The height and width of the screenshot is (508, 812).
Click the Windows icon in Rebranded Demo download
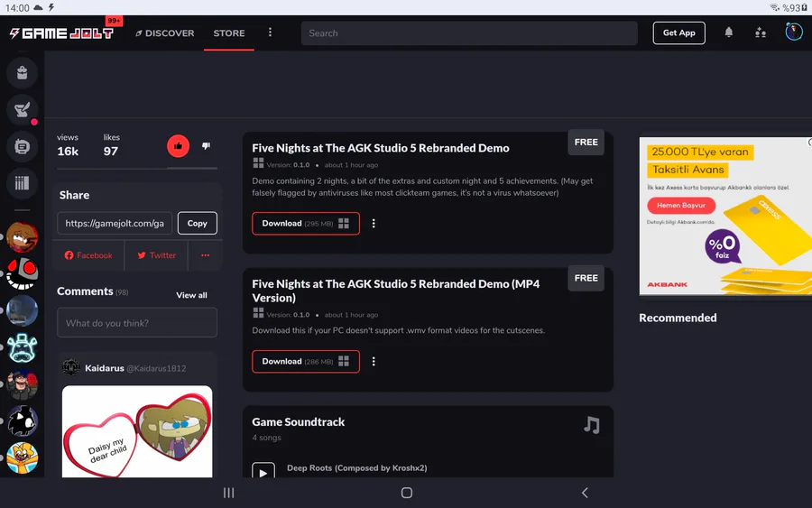pos(344,223)
